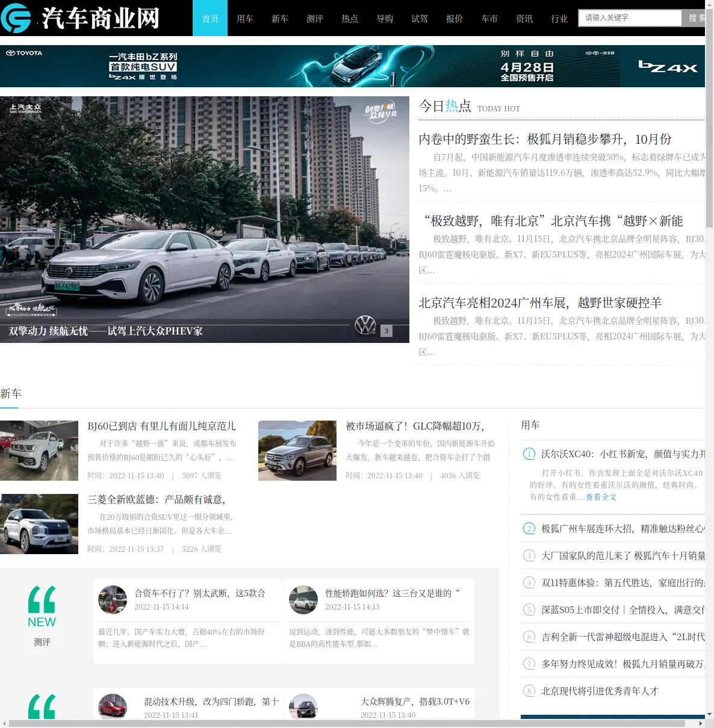Open the BJ60 car thumbnail

click(39, 451)
